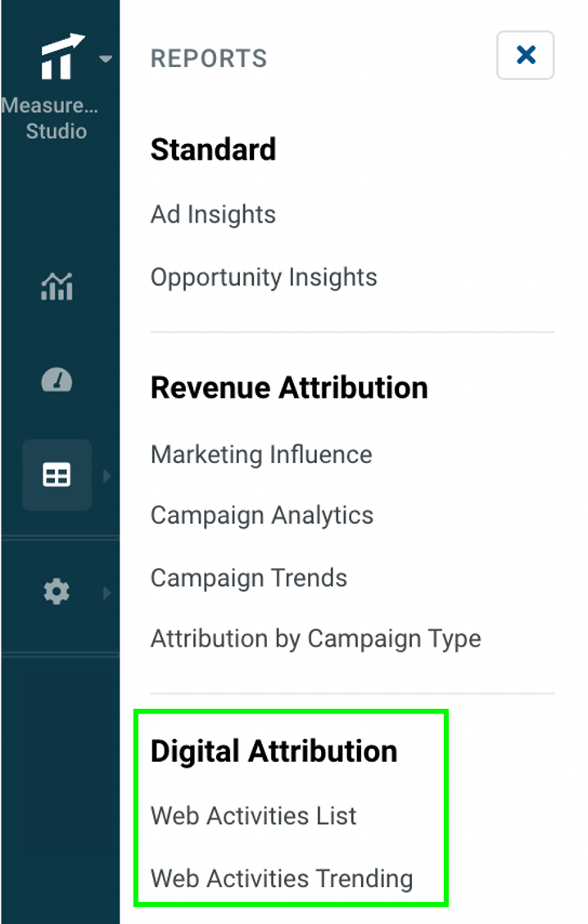The width and height of the screenshot is (588, 924).
Task: Open the Campaign Trends report
Action: coord(249,578)
